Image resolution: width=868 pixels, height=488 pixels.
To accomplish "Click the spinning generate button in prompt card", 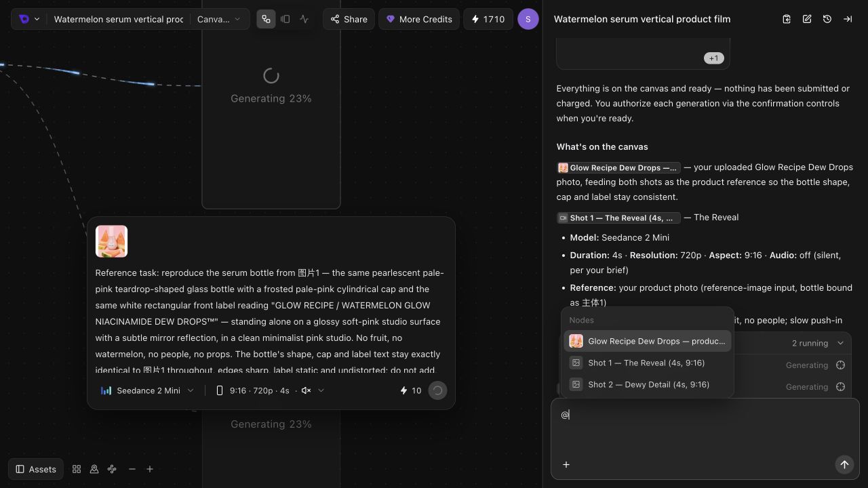I will (437, 390).
